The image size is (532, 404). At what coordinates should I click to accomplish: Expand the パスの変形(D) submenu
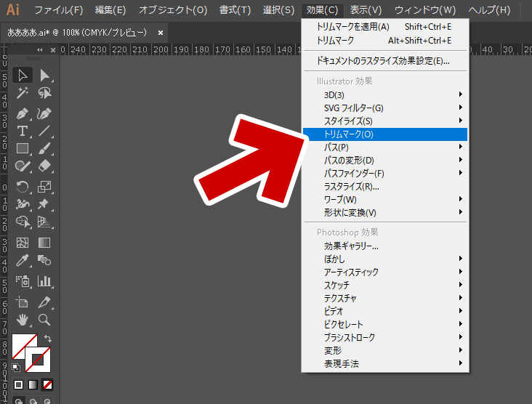coord(385,160)
